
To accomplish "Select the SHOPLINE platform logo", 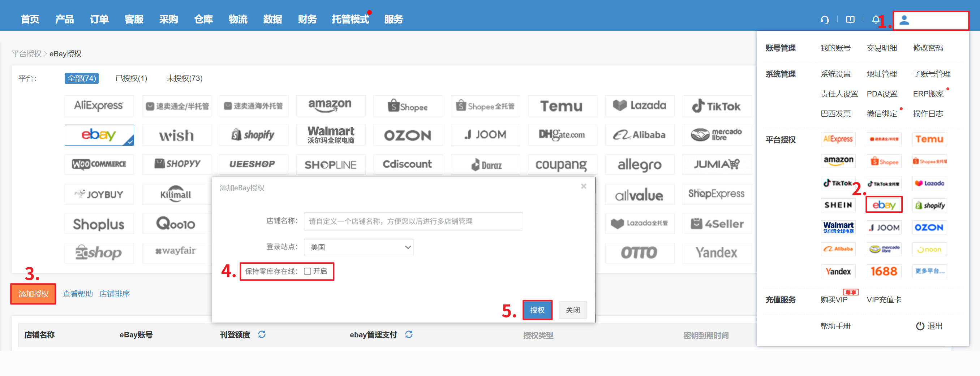I will [x=330, y=164].
